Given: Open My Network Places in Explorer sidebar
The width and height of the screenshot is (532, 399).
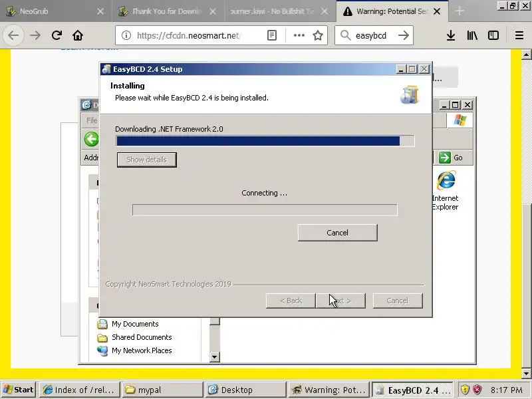Looking at the screenshot, I should (134, 350).
